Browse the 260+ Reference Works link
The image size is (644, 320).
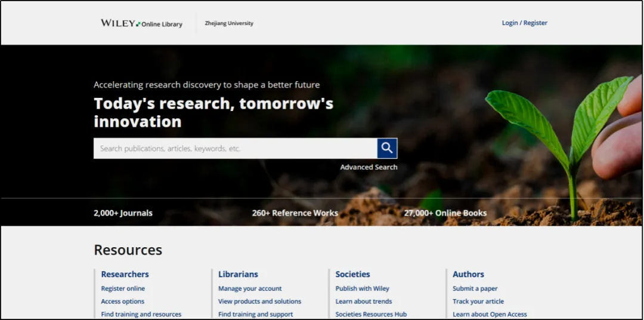(x=295, y=213)
